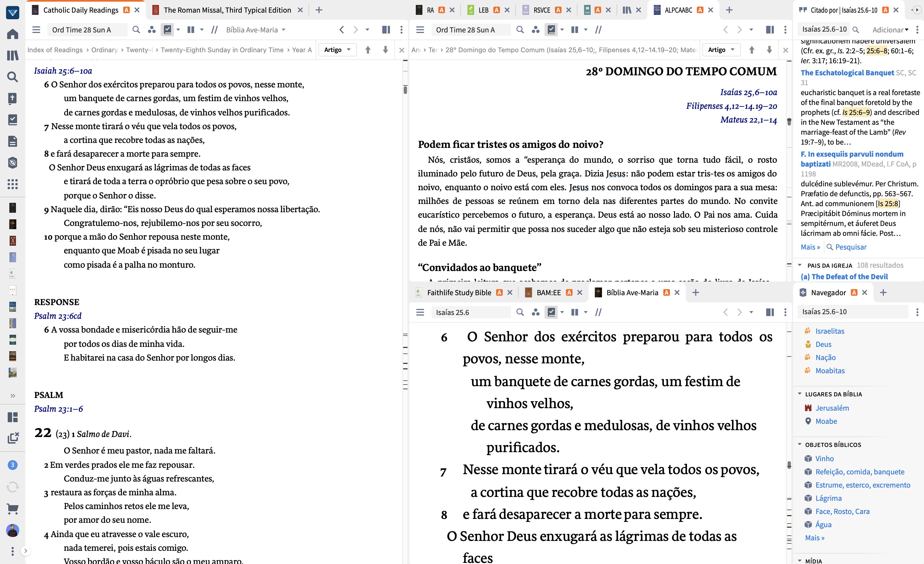
Task: Open the Isaiah 25:6–10a reading link
Action: tap(63, 71)
